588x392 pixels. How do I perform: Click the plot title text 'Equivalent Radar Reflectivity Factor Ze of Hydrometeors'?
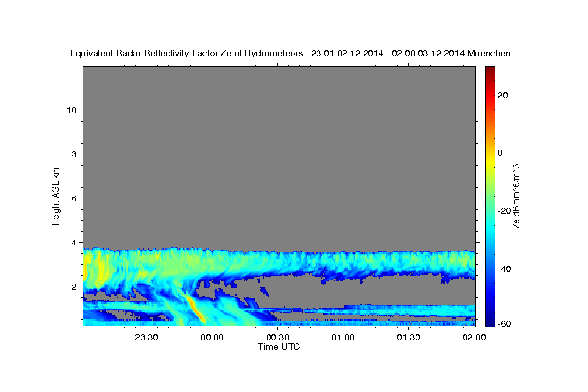(187, 54)
